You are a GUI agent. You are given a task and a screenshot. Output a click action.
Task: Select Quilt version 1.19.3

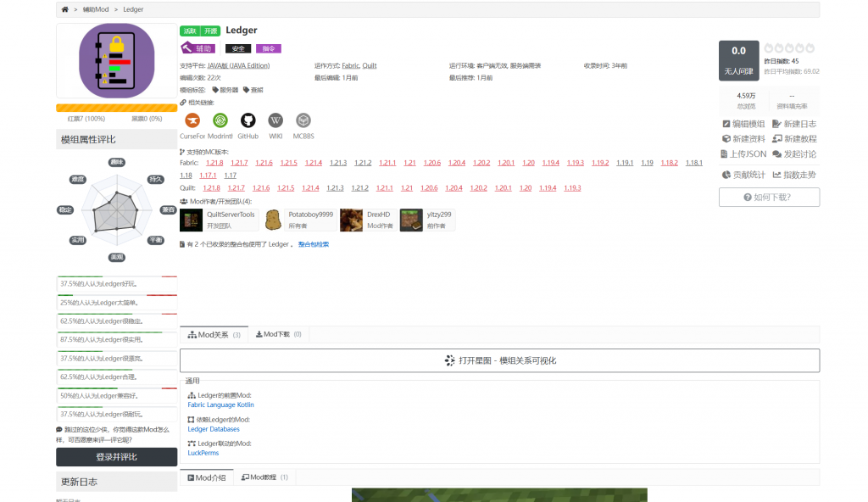point(572,188)
